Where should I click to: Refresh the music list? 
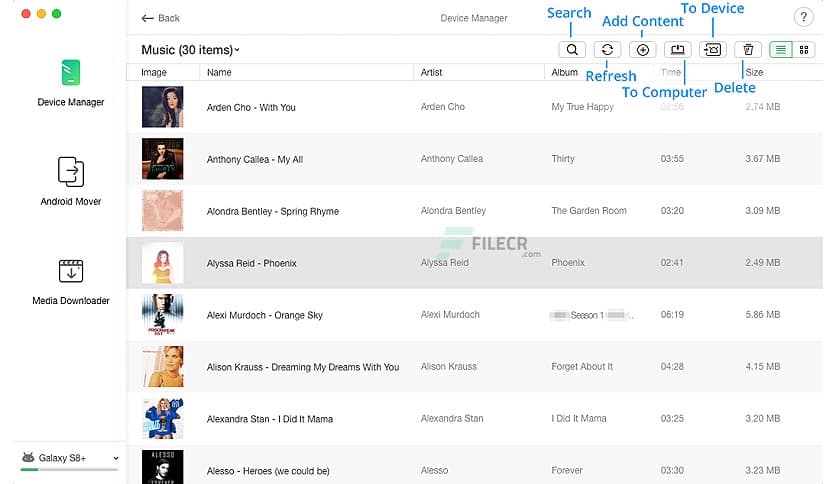point(607,49)
